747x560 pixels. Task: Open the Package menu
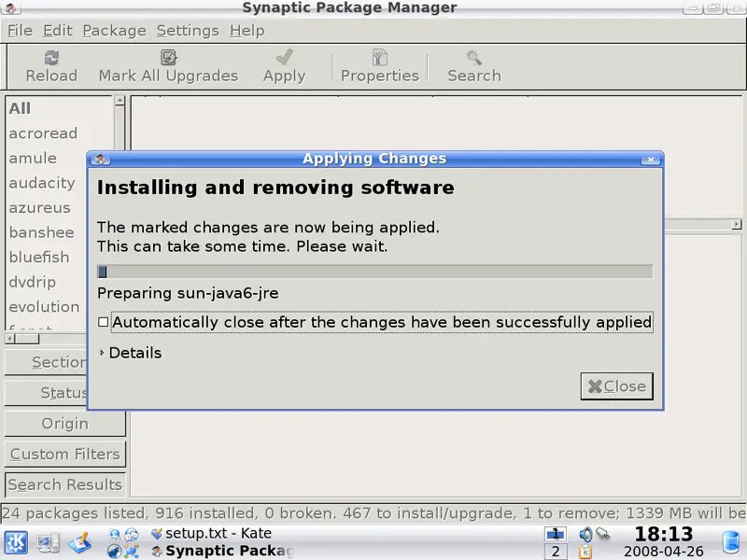pos(114,31)
